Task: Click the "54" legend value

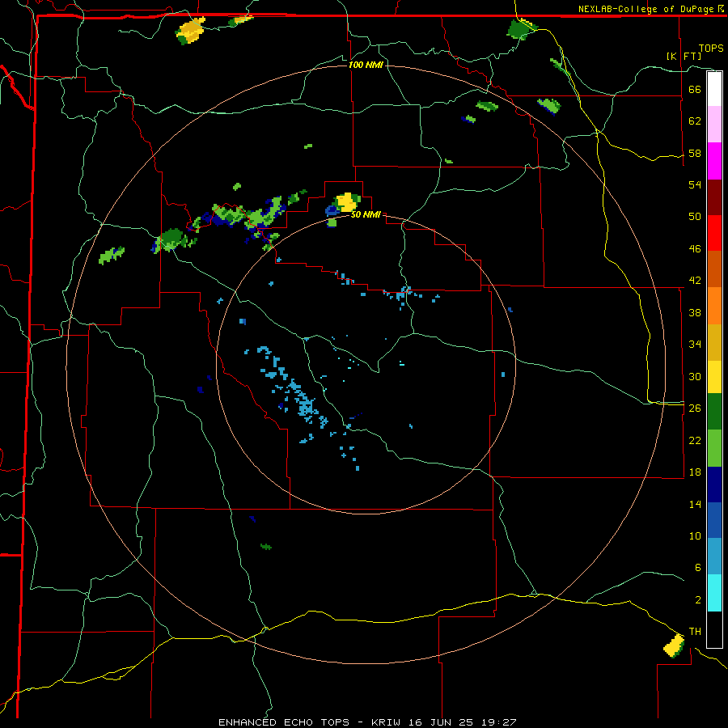Action: click(695, 184)
